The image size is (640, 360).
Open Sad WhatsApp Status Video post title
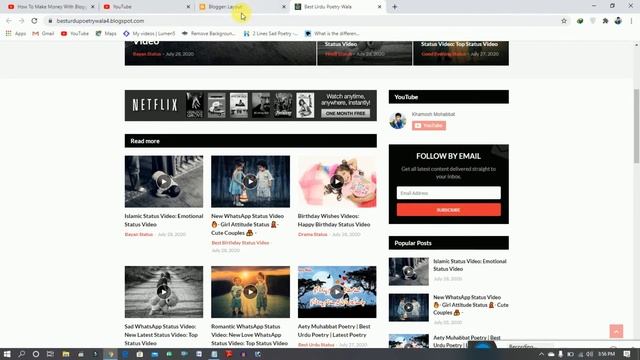pyautogui.click(x=161, y=335)
